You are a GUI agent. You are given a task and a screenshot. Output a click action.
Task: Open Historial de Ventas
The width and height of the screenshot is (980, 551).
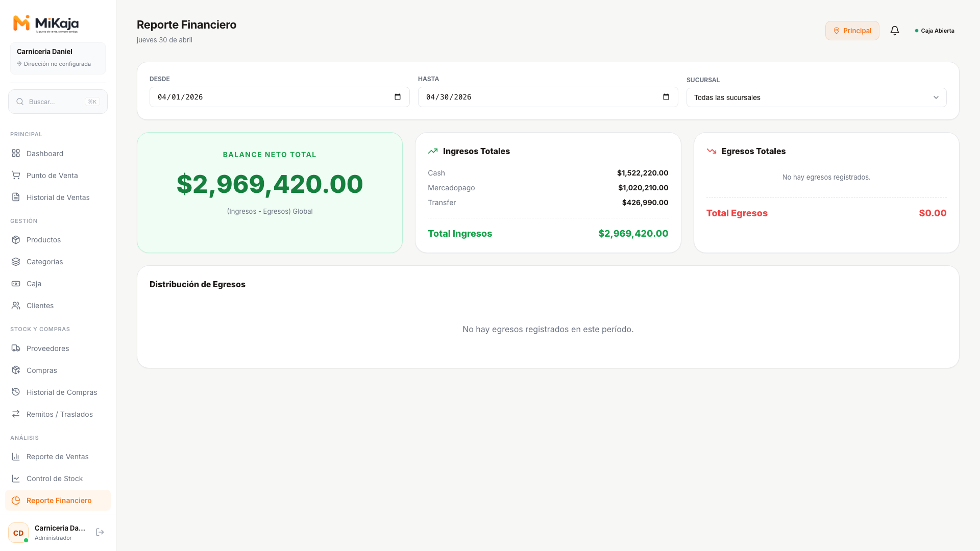click(x=58, y=197)
